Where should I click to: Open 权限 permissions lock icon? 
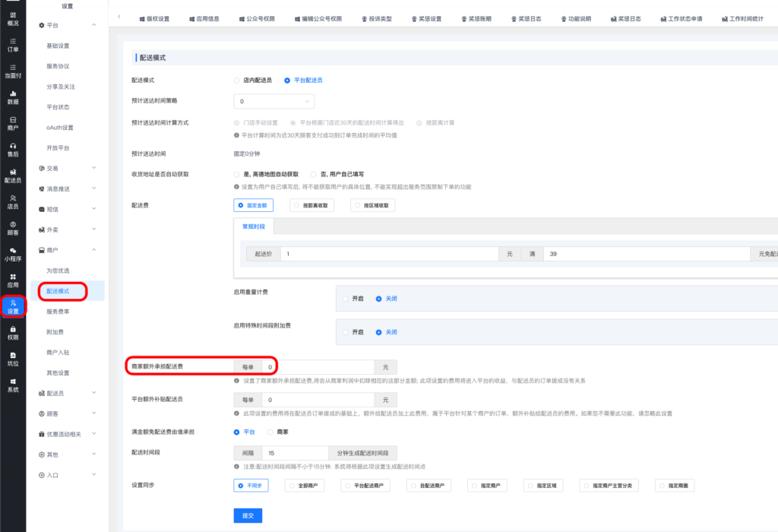pos(13,332)
